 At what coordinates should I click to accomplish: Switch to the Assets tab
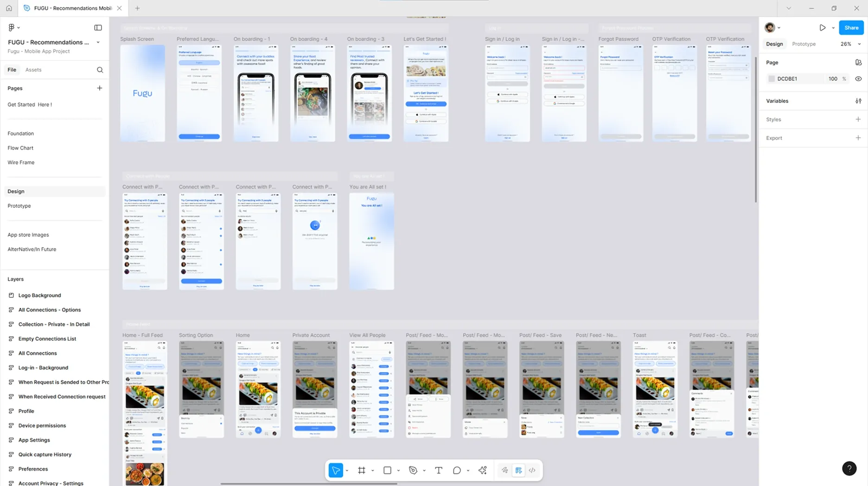click(33, 70)
